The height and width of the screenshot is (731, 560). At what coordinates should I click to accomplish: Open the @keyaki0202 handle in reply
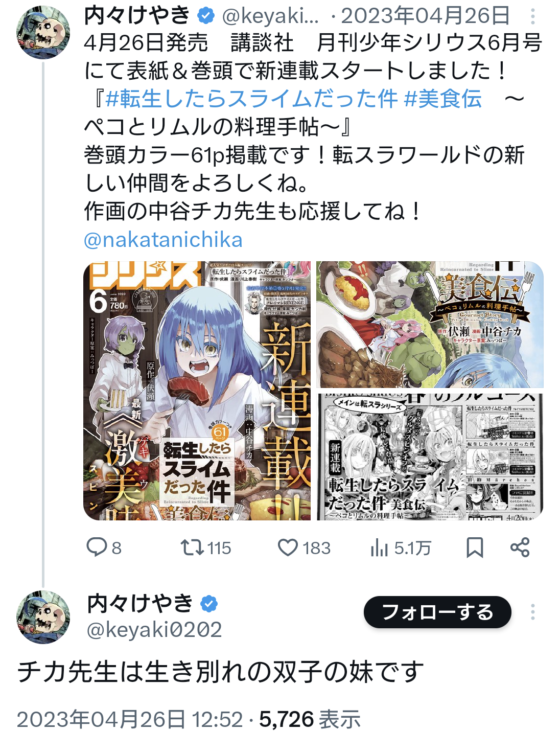point(154,630)
